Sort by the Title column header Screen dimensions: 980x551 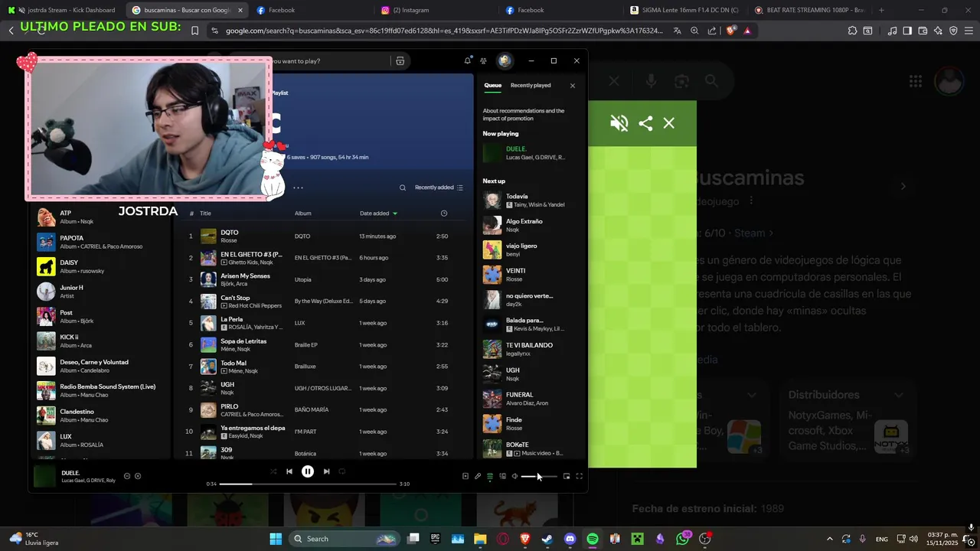click(x=205, y=214)
